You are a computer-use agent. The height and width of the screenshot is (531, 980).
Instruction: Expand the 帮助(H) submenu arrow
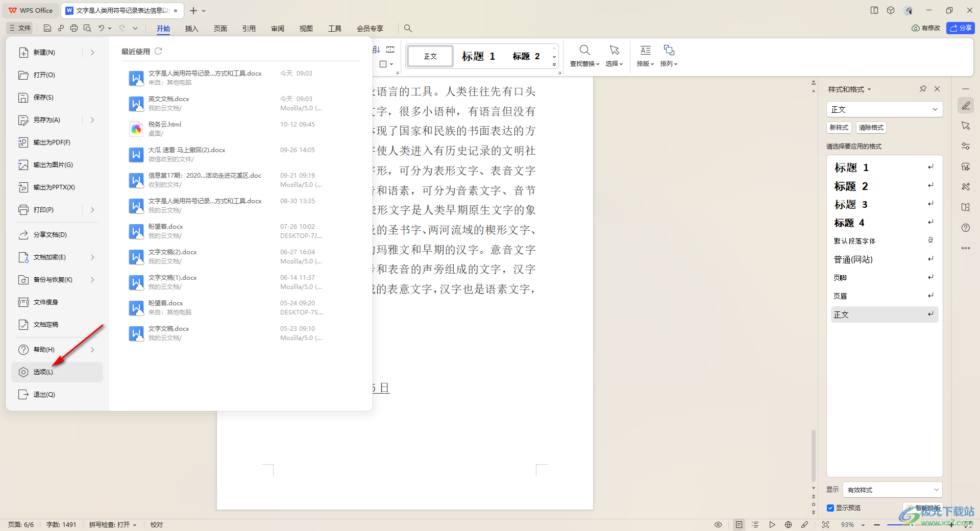(x=92, y=349)
